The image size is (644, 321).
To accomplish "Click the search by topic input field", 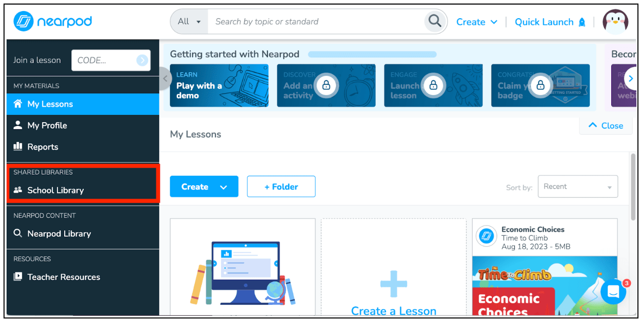I will tap(316, 22).
